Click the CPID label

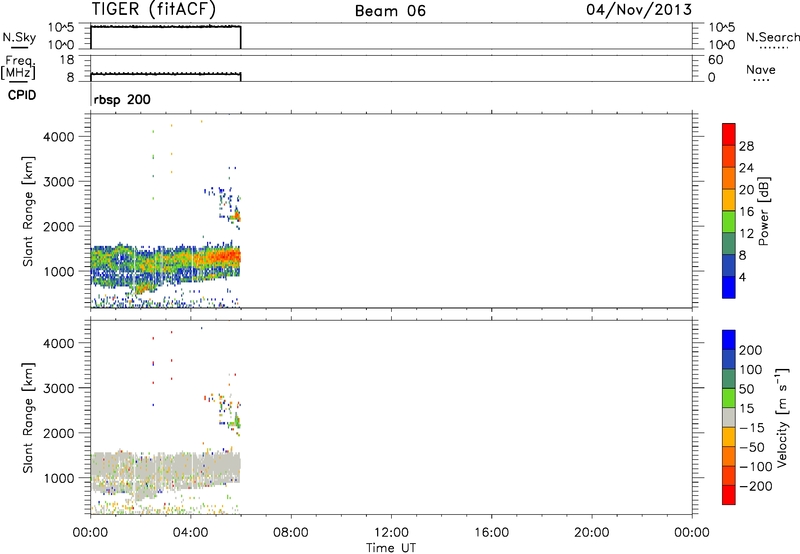pos(22,95)
